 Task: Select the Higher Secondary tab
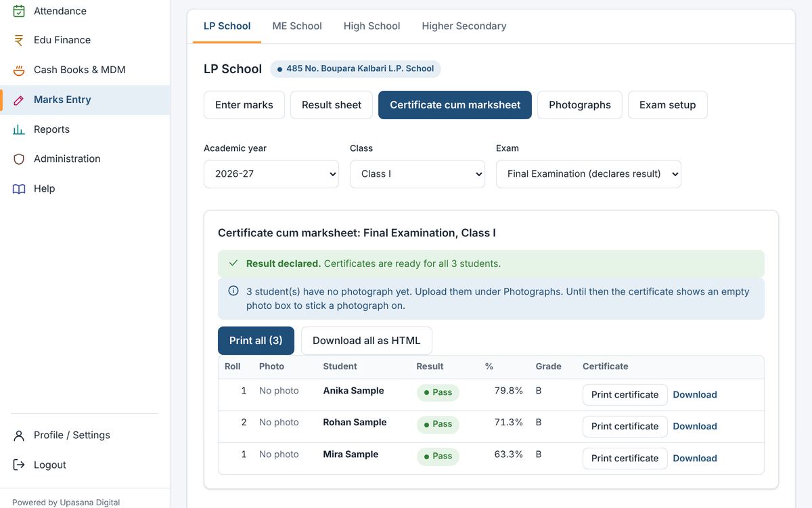point(464,26)
